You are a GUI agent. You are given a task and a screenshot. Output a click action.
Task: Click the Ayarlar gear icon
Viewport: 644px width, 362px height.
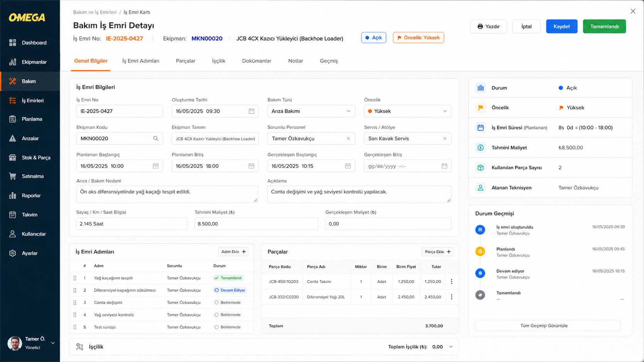coord(13,253)
